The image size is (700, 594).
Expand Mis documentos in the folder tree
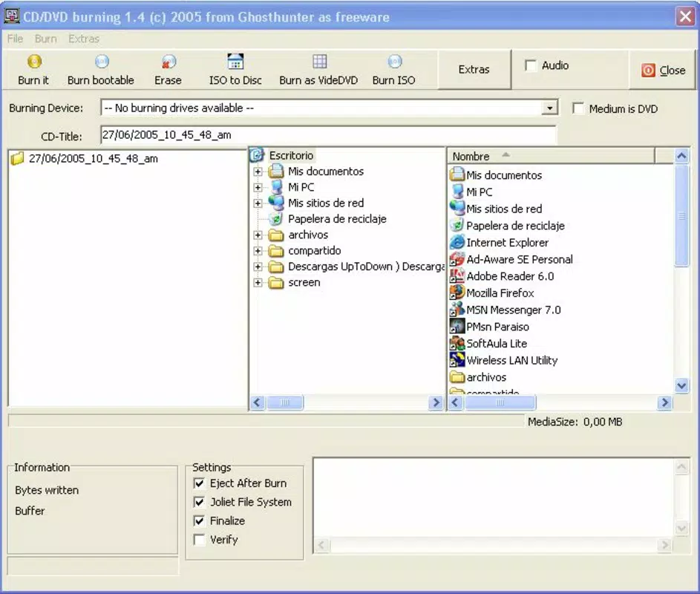click(x=258, y=172)
